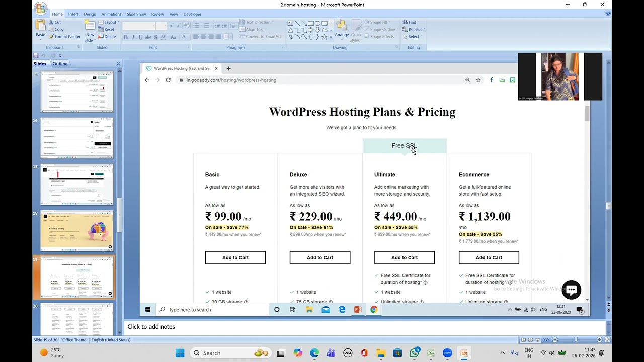Toggle Underline formatting
644x362 pixels.
coord(140,37)
